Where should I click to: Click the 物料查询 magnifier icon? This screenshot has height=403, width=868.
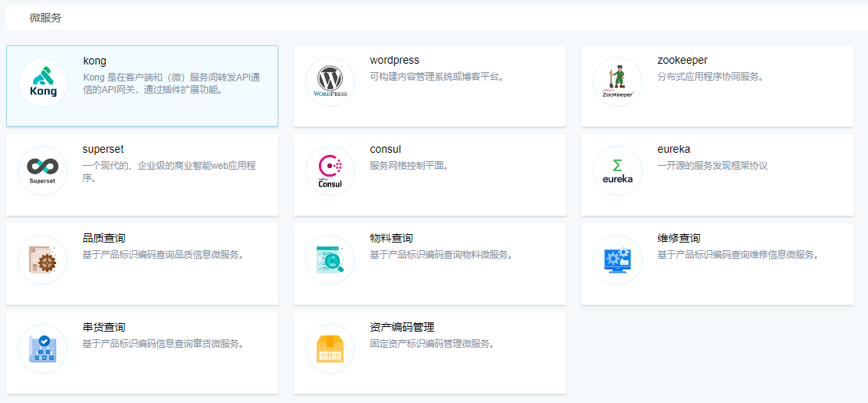point(330,259)
